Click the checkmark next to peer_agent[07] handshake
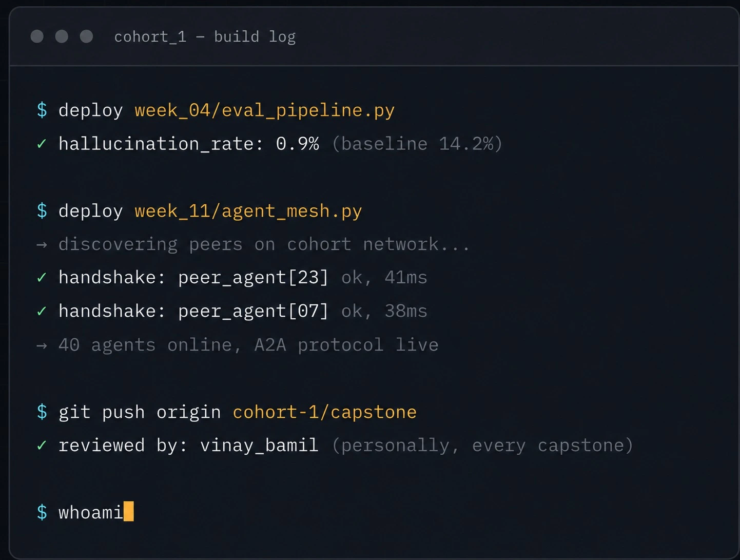Image resolution: width=740 pixels, height=560 pixels. click(x=42, y=311)
